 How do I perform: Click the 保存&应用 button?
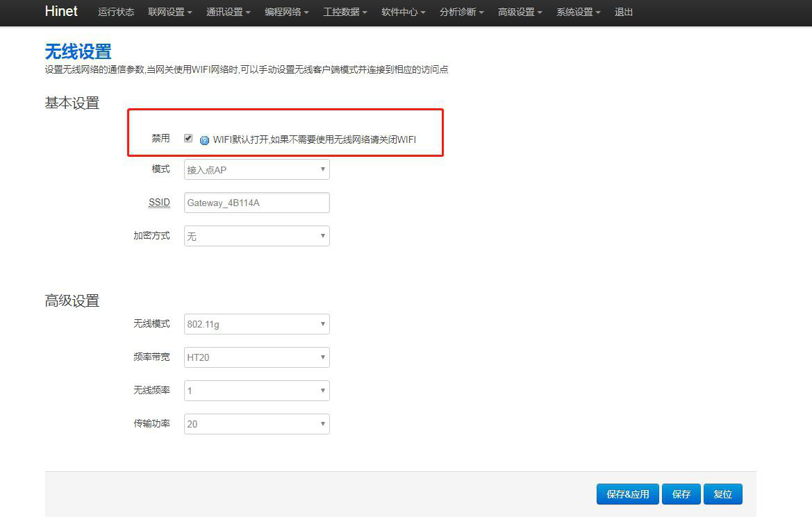627,493
